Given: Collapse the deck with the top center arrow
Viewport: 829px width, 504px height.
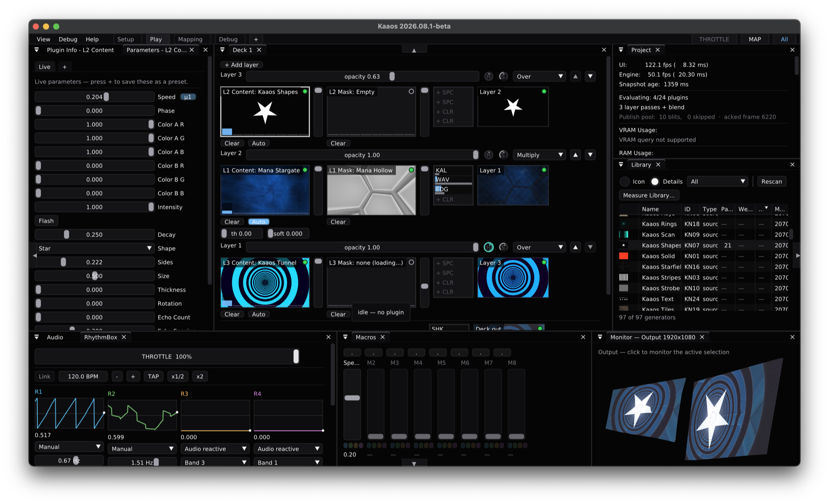Looking at the screenshot, I should click(x=414, y=50).
